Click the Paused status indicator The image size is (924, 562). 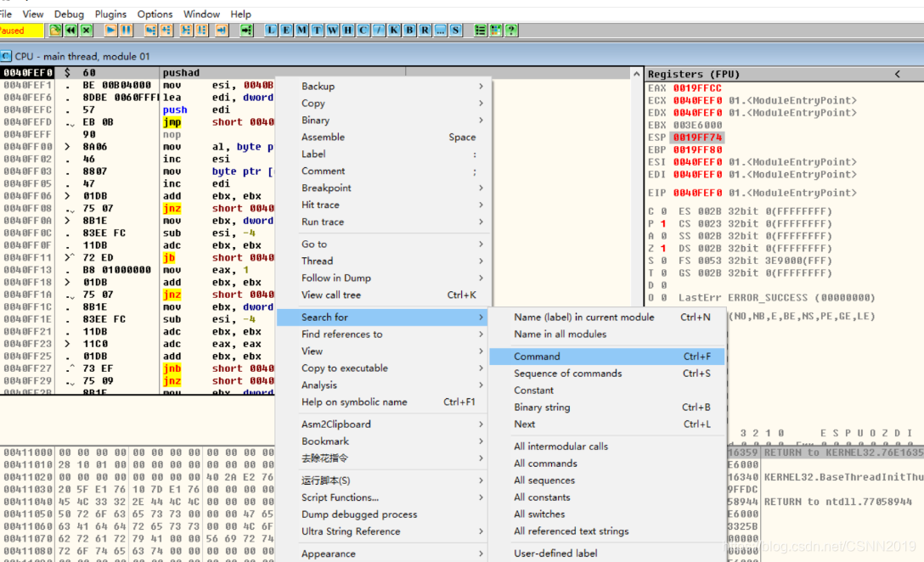(20, 31)
